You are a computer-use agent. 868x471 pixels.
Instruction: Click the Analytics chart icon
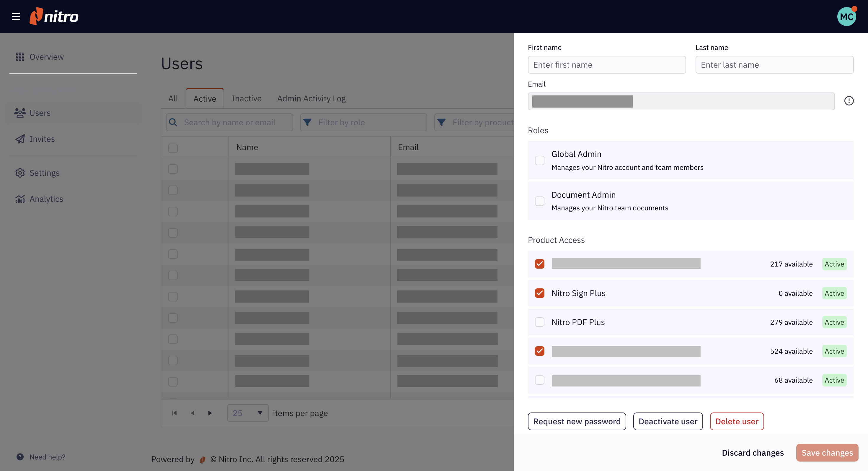[20, 199]
